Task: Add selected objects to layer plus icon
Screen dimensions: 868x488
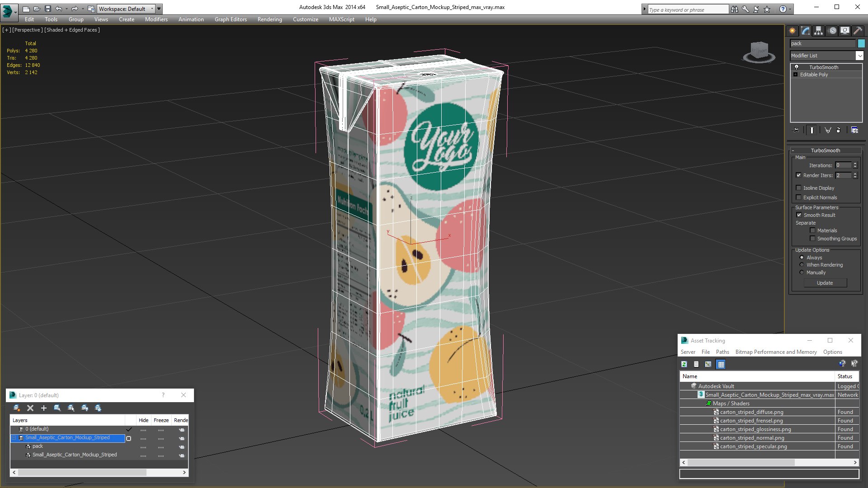Action: point(44,408)
